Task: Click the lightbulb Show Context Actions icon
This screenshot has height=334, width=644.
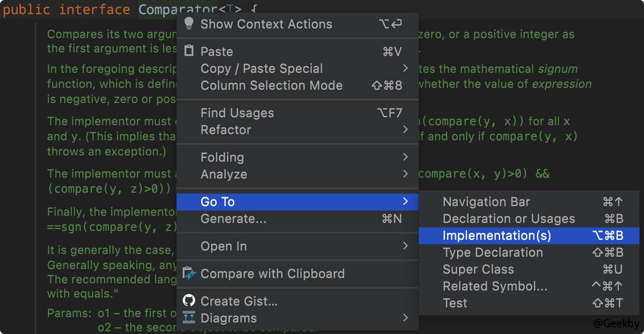Action: pyautogui.click(x=189, y=24)
